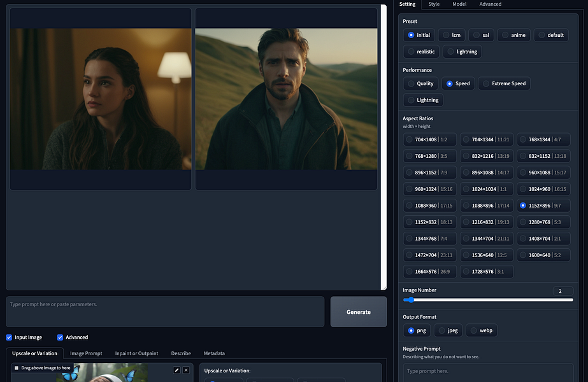Image resolution: width=588 pixels, height=382 pixels.
Task: Focus the main prompt text field
Action: coord(165,312)
